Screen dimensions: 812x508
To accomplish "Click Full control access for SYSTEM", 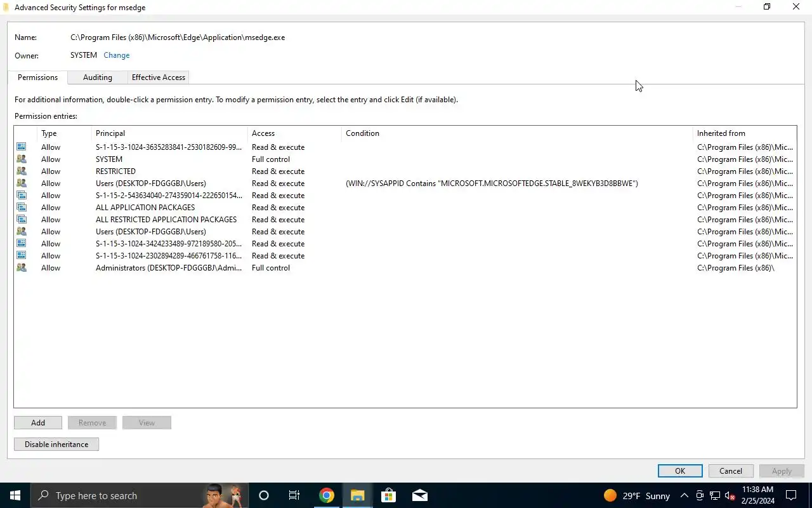I will 271,159.
